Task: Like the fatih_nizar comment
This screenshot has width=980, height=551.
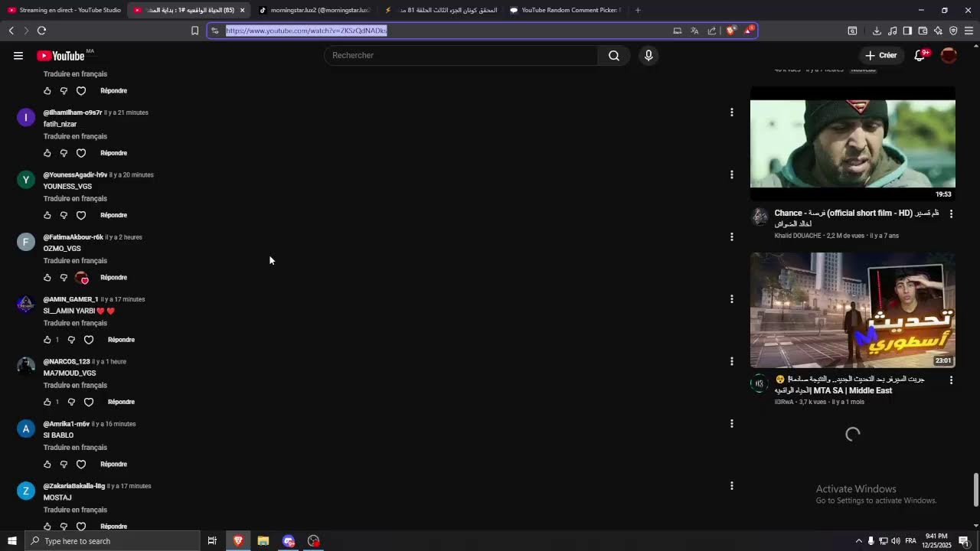Action: 47,153
